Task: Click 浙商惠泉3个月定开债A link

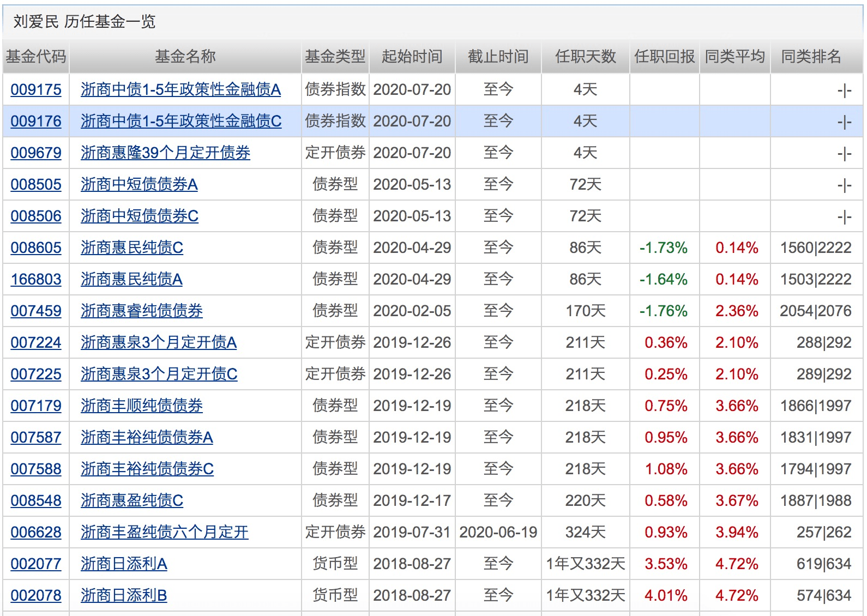Action: point(159,342)
